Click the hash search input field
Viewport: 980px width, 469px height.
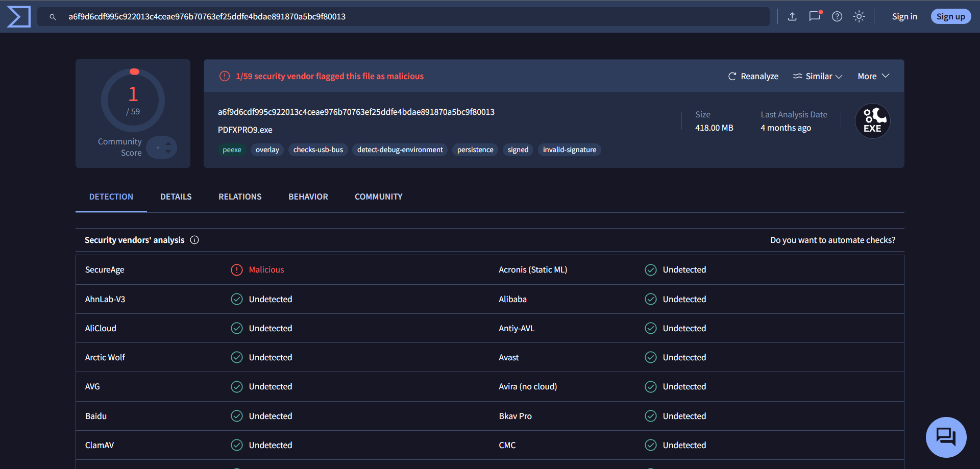tap(408, 17)
